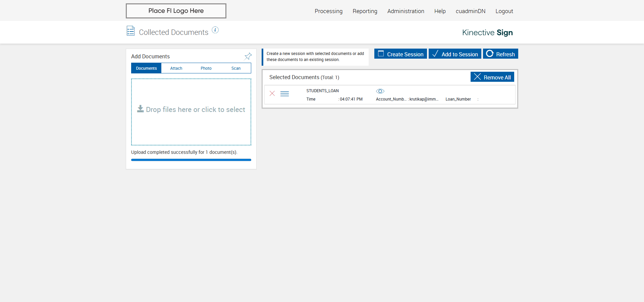Preview STUDENTS_LOAN document via eye icon
644x302 pixels.
[x=380, y=91]
